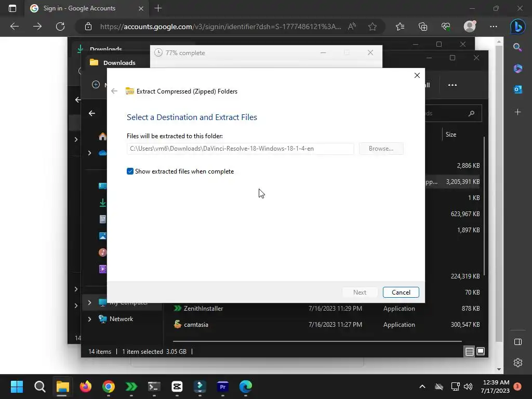Toggle 'Show extracted files when complete' checkbox

(130, 171)
